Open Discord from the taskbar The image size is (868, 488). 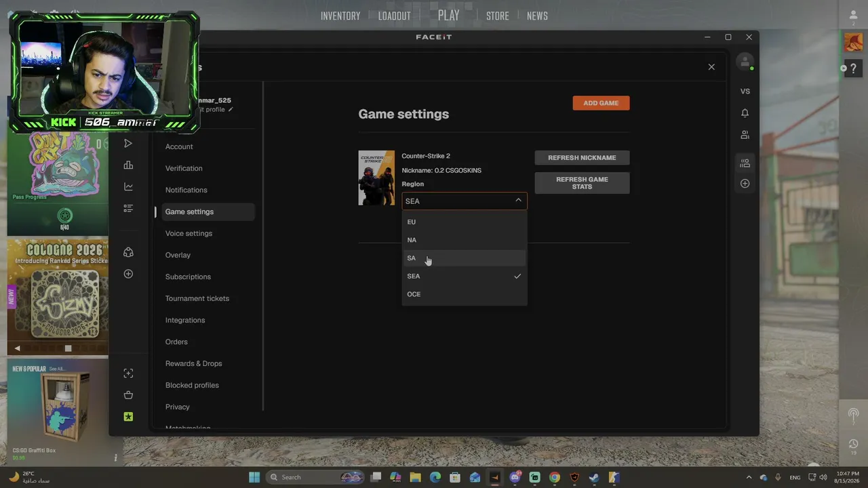point(515,477)
